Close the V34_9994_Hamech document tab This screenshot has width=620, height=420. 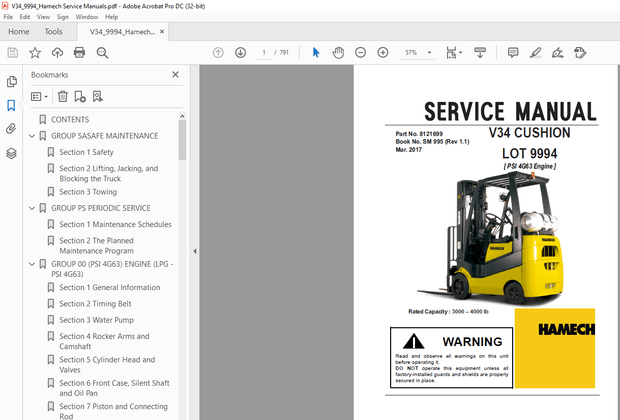162,32
